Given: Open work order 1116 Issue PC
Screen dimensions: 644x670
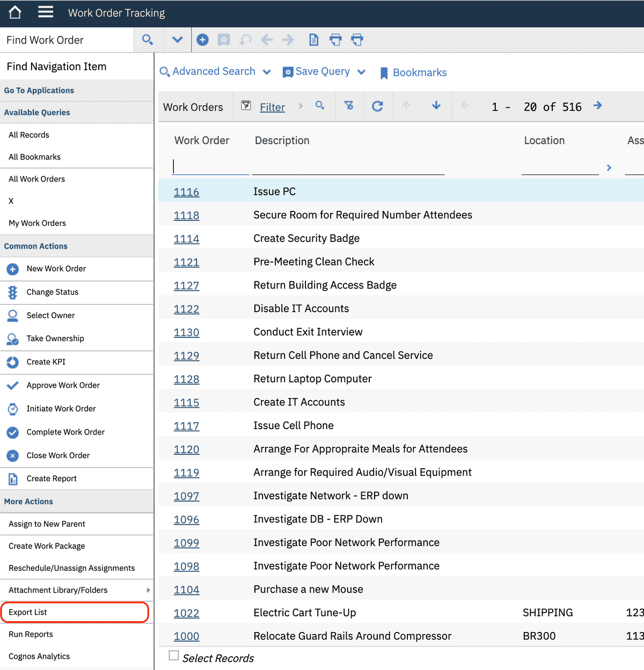Looking at the screenshot, I should coord(186,192).
